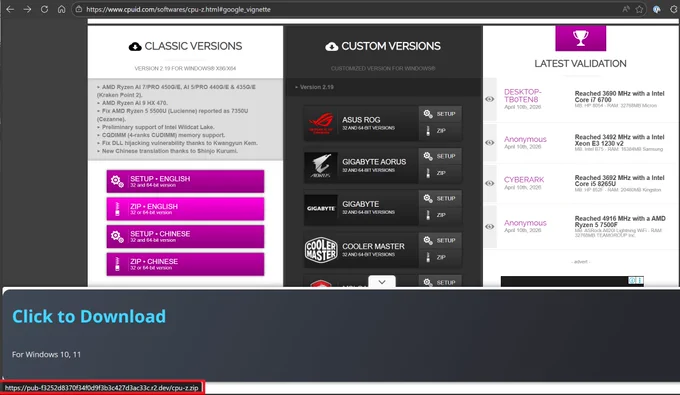The image size is (680, 395).
Task: Click the Setup • English download button
Action: 185,181
